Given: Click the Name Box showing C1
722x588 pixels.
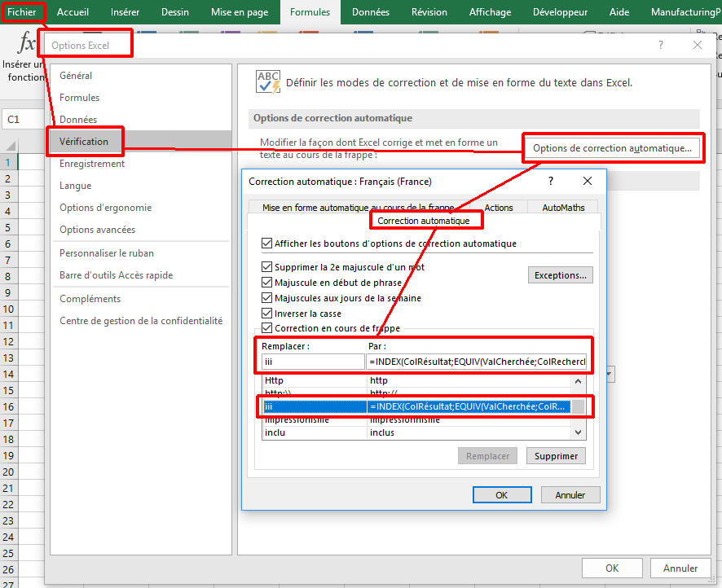Looking at the screenshot, I should tap(22, 120).
